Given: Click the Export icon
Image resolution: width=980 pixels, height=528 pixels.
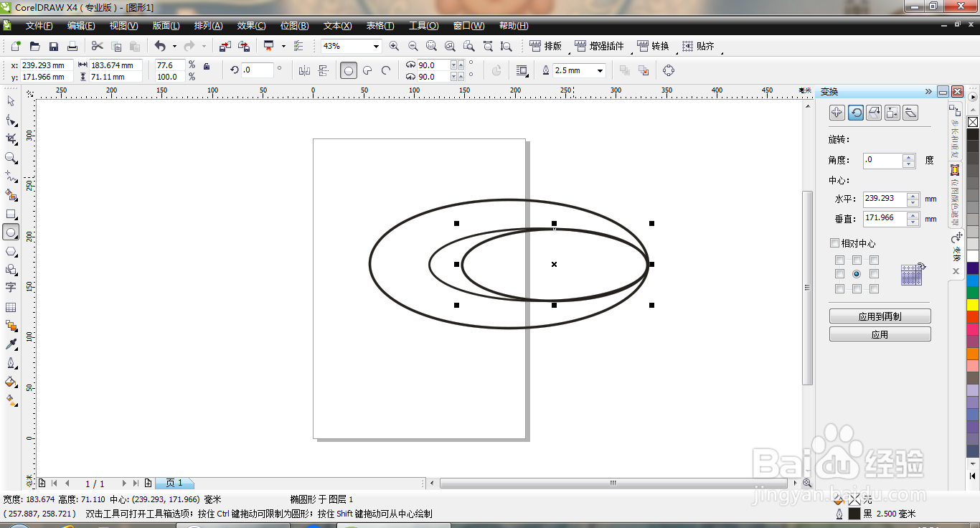Looking at the screenshot, I should click(x=244, y=46).
